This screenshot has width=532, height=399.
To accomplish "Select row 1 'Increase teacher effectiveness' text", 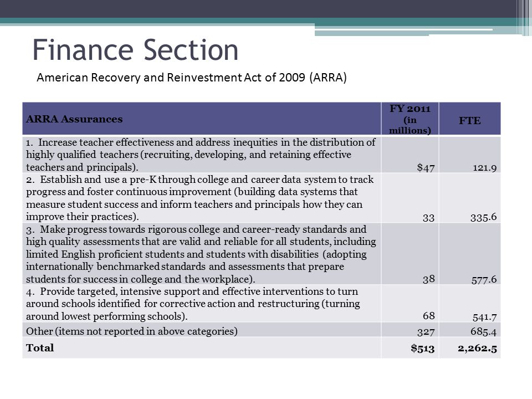I will pyautogui.click(x=201, y=155).
